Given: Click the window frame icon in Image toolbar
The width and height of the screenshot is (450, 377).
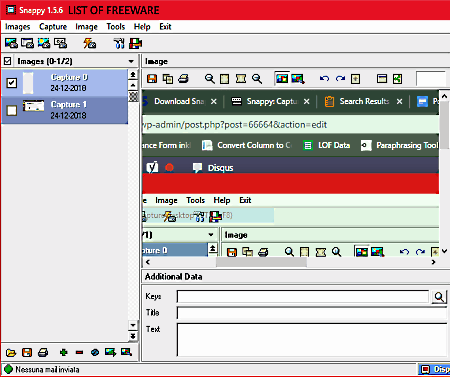Looking at the screenshot, I should tap(382, 79).
